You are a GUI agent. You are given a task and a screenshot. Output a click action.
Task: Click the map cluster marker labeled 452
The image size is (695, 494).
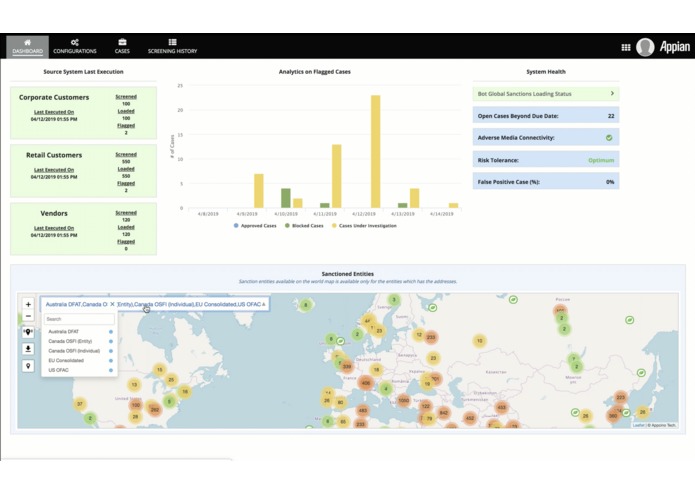pyautogui.click(x=470, y=418)
